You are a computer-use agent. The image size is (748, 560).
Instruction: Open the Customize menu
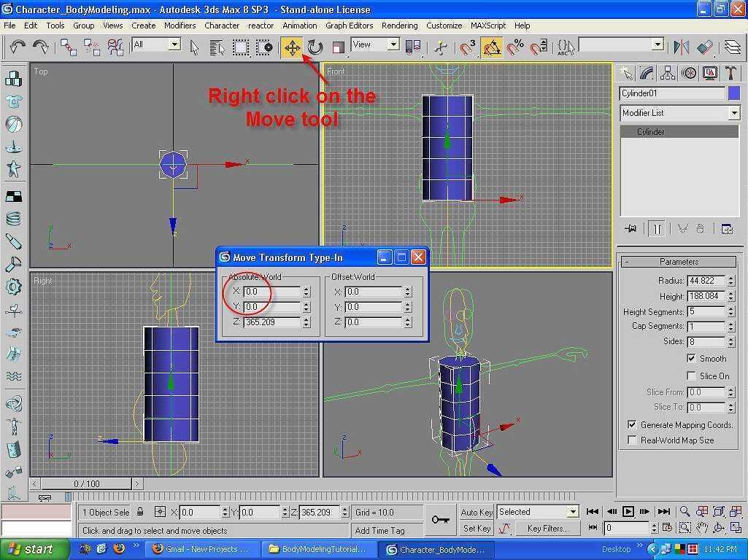[x=444, y=26]
